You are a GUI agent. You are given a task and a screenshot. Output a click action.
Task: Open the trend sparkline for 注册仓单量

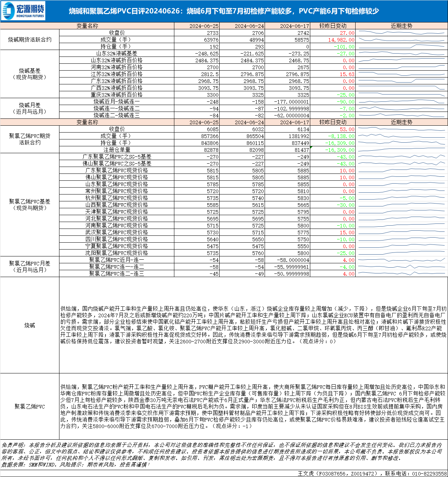click(401, 150)
